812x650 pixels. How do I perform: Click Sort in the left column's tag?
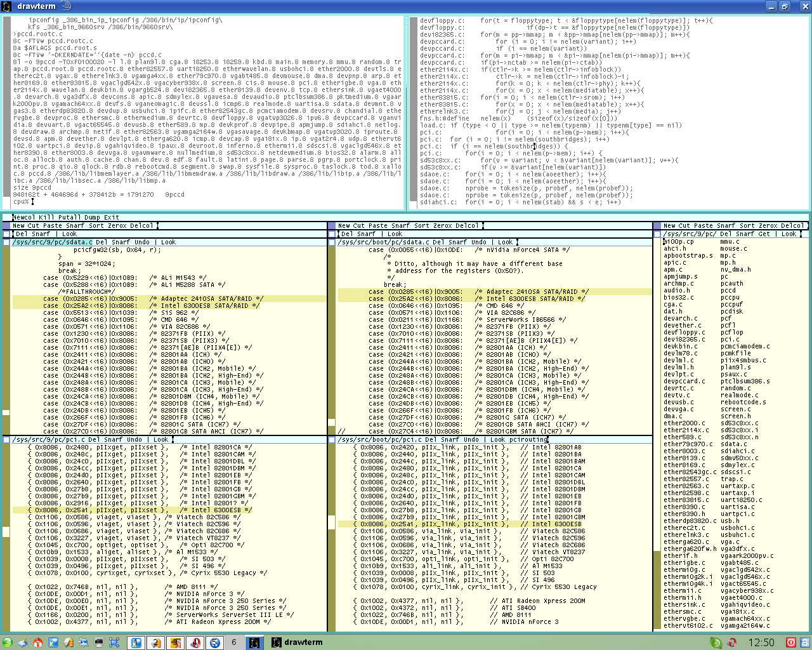pos(95,225)
